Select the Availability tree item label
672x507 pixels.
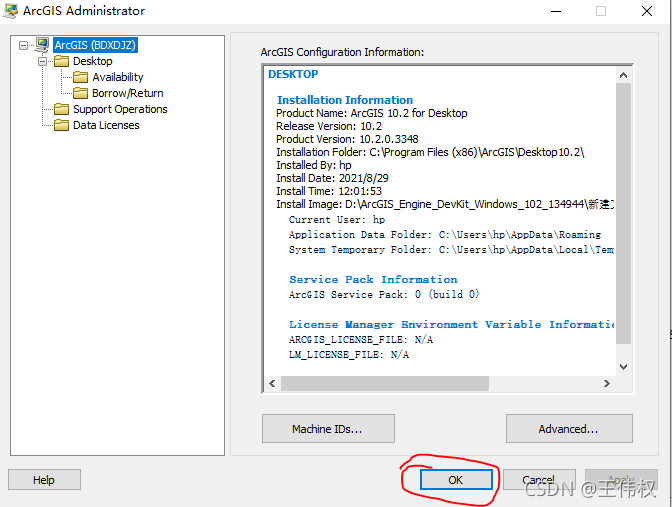pyautogui.click(x=118, y=77)
